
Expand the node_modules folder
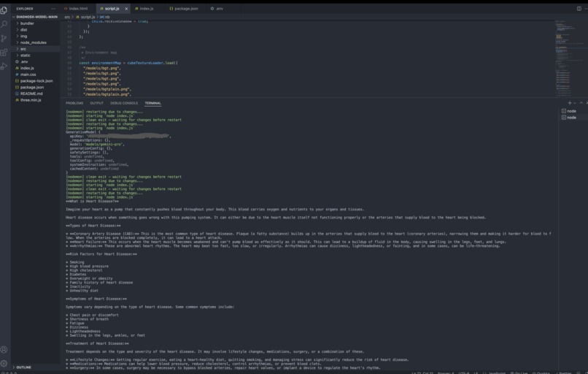[36, 42]
